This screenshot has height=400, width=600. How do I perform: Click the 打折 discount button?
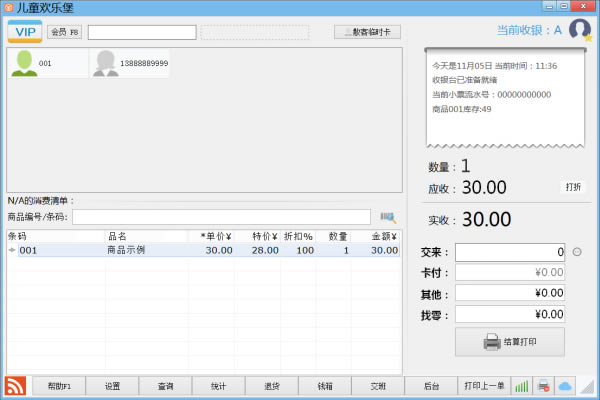pyautogui.click(x=573, y=187)
